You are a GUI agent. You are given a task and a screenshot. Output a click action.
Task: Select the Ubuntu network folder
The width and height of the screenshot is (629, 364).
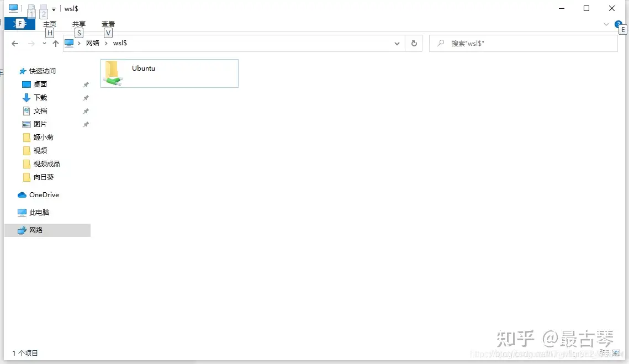pos(170,73)
